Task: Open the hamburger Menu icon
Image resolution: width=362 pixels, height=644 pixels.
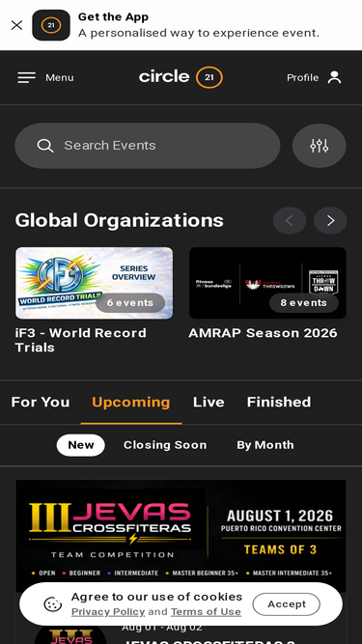Action: pos(27,77)
